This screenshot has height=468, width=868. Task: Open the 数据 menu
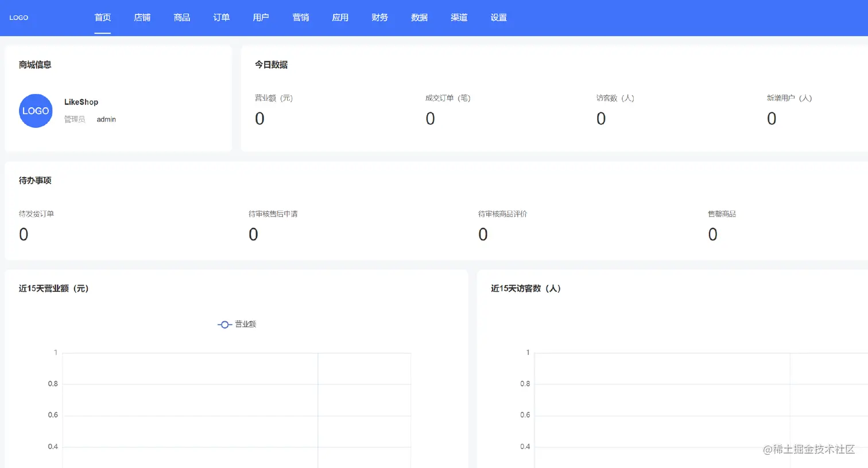[x=420, y=18]
